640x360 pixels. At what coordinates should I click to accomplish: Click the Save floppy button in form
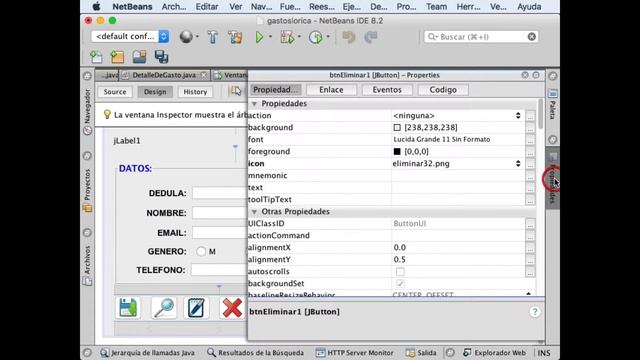point(128,307)
